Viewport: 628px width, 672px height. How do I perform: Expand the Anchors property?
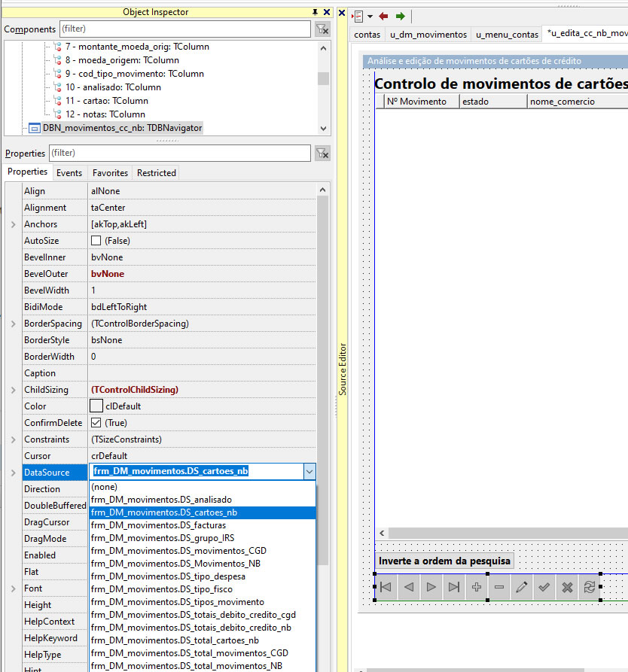point(13,224)
